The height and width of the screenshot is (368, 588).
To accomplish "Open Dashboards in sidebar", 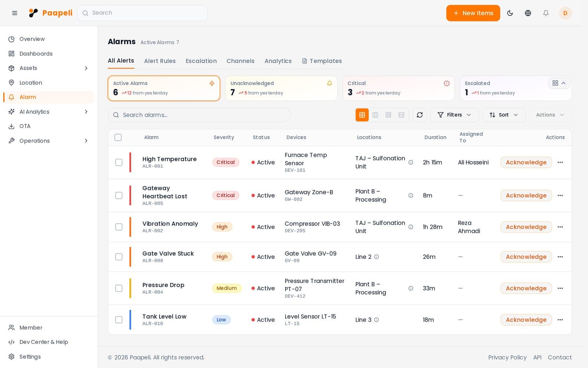I will pyautogui.click(x=49, y=54).
